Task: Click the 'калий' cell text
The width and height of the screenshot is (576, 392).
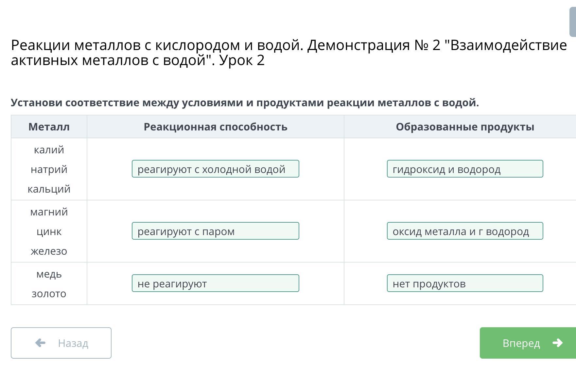Action: coord(49,150)
